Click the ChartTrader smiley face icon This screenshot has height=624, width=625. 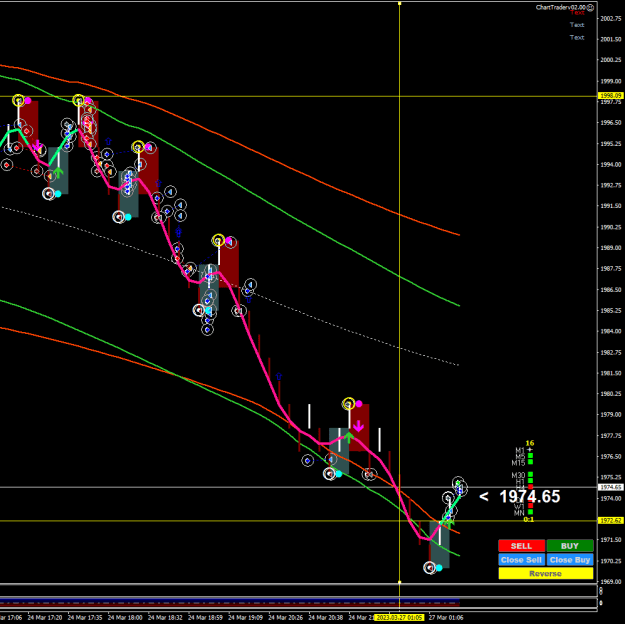pos(590,7)
